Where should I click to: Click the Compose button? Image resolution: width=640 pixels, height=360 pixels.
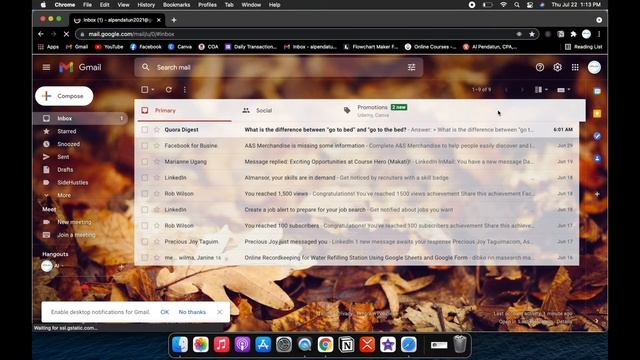tap(64, 96)
